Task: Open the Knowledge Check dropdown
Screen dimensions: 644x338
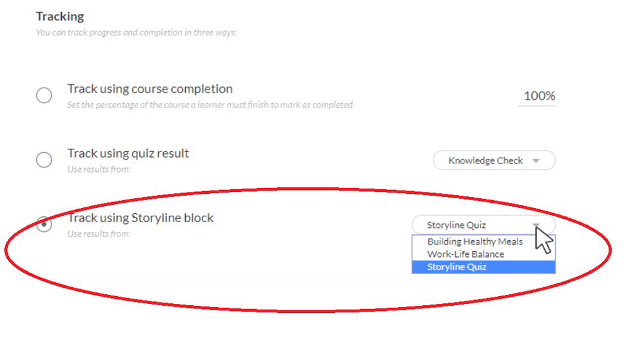Action: click(x=494, y=160)
